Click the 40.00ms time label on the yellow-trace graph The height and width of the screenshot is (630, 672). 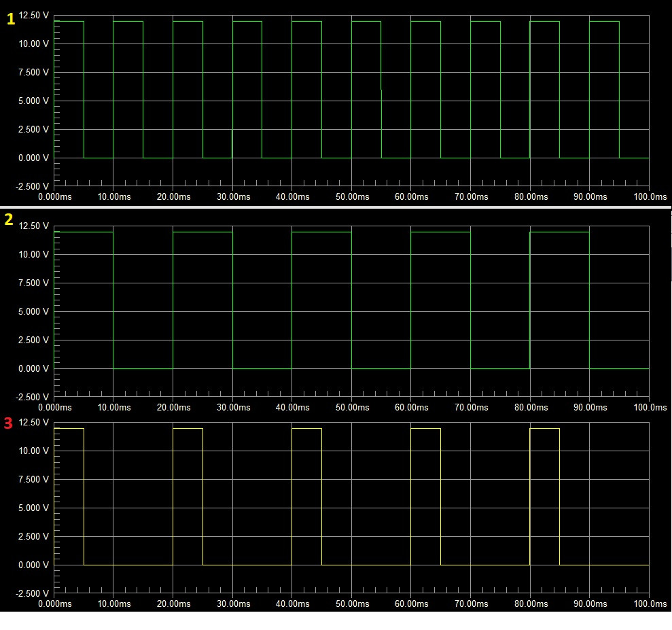292,604
